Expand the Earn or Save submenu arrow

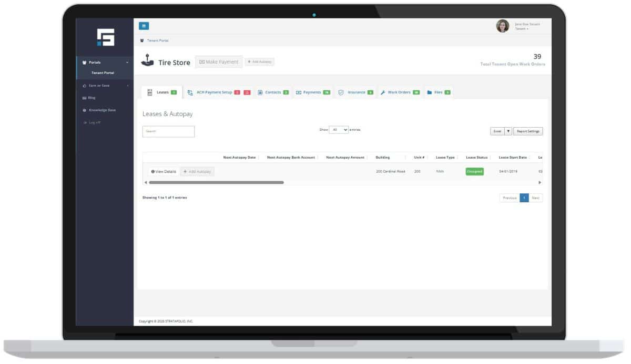(x=127, y=86)
